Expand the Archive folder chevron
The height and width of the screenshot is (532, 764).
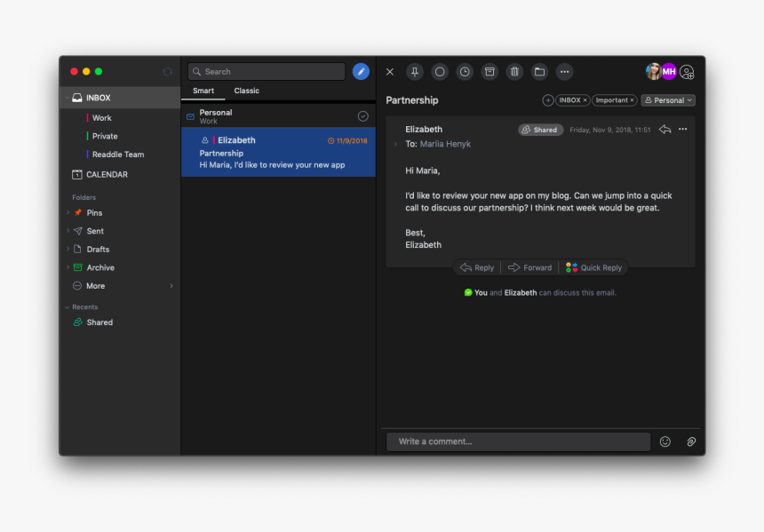pos(68,267)
